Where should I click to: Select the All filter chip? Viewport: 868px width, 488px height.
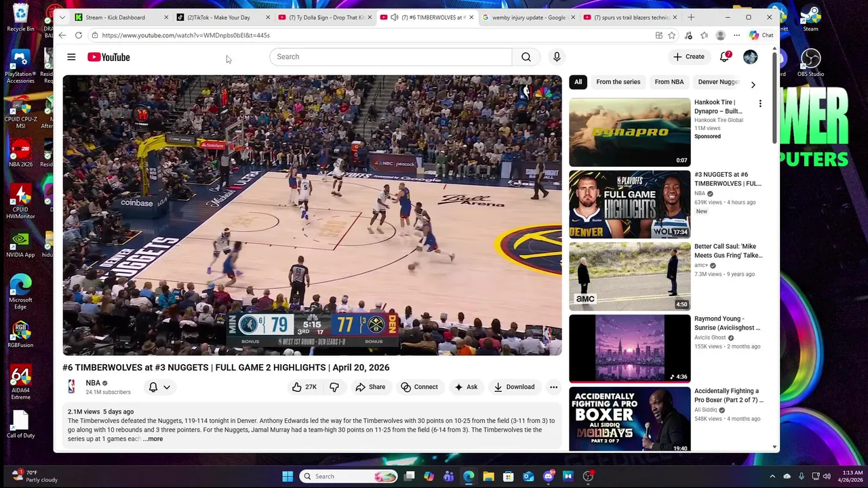point(578,82)
